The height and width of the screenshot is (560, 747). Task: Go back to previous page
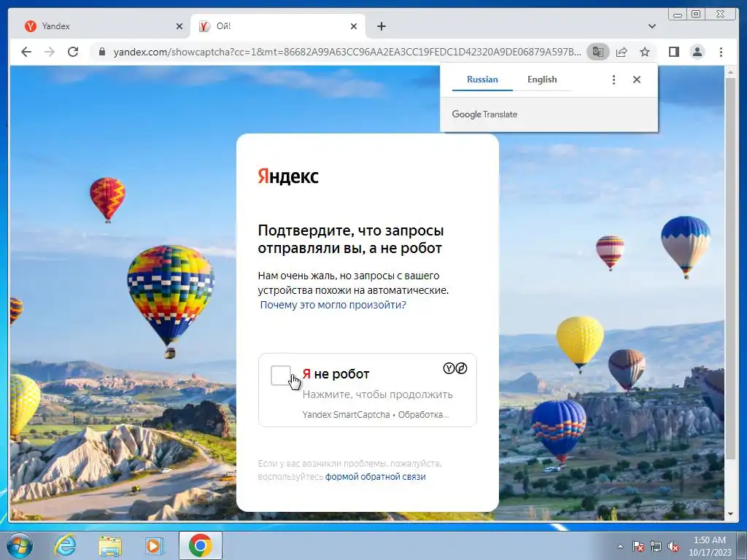(x=26, y=52)
